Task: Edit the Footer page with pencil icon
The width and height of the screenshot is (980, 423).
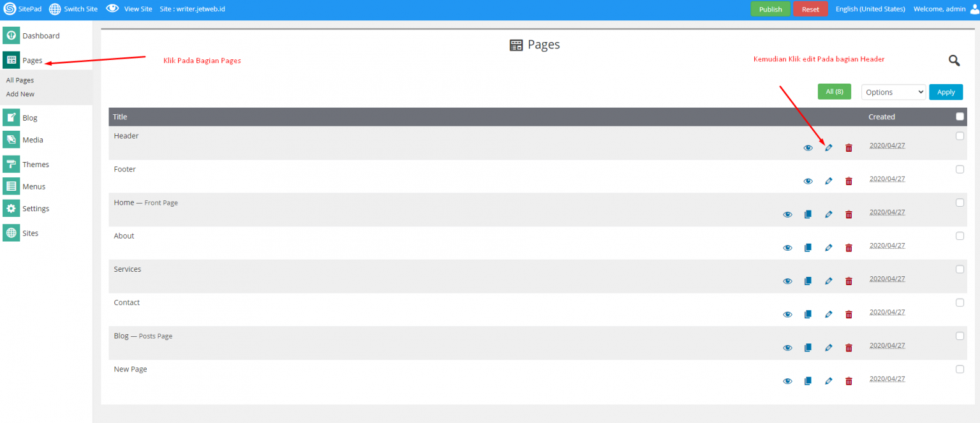Action: (x=829, y=181)
